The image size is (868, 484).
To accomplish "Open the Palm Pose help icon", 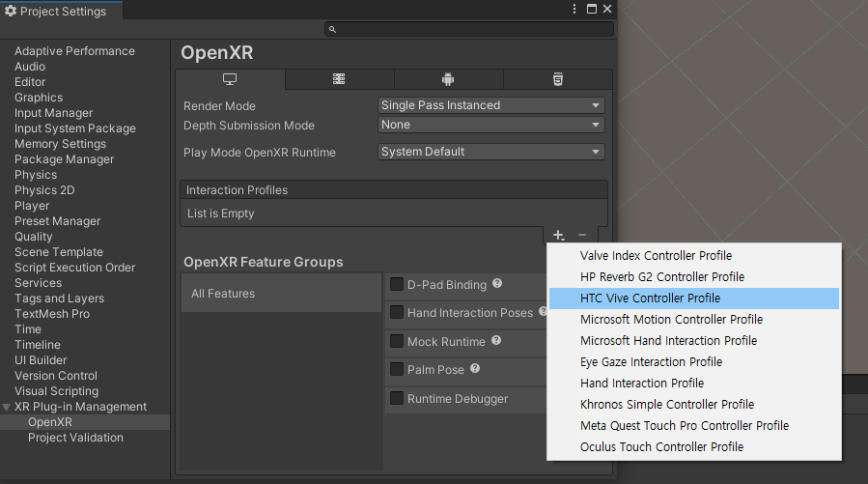I will point(475,368).
